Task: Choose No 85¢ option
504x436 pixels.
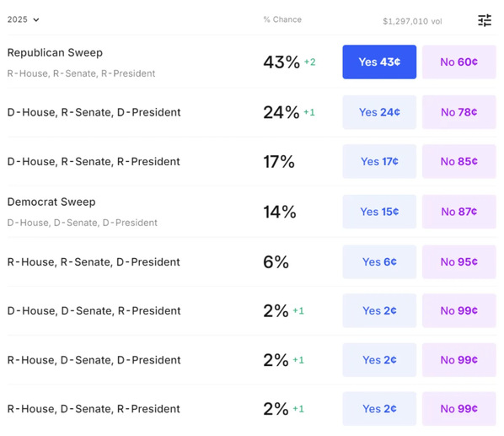Action: pos(459,161)
